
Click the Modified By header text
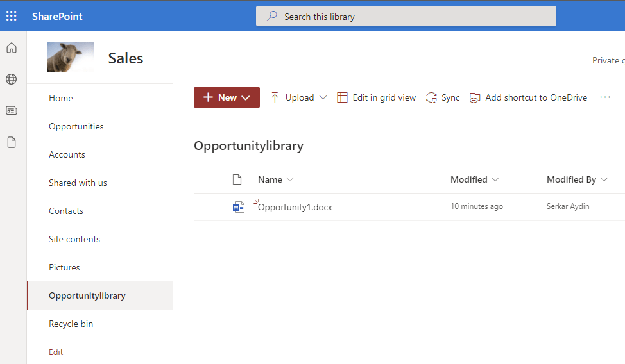pyautogui.click(x=571, y=179)
